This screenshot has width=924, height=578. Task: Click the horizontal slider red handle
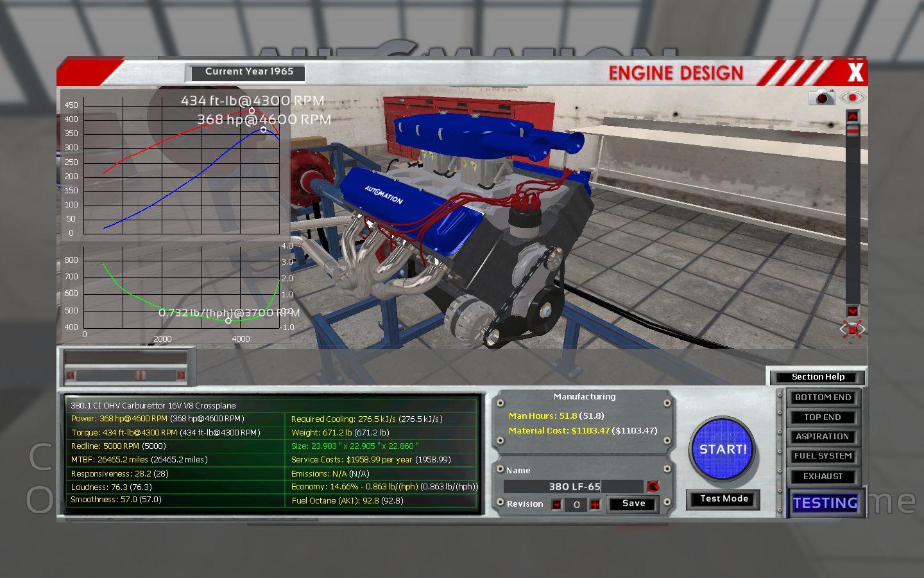(140, 375)
